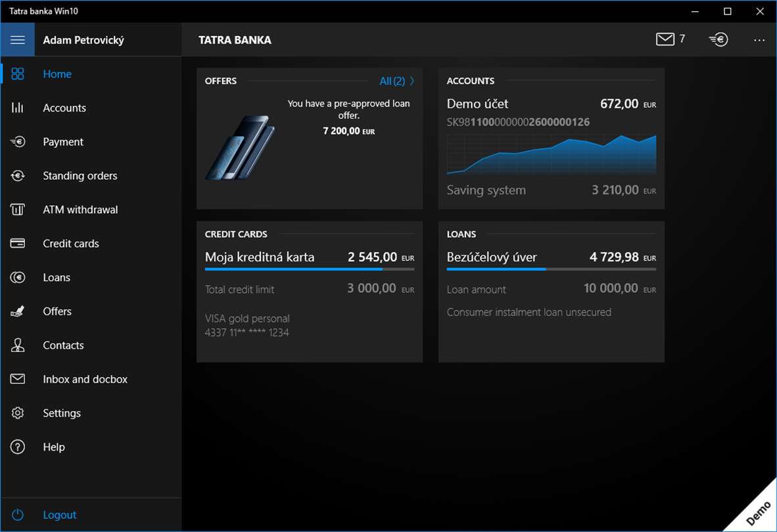This screenshot has width=777, height=532.
Task: Click the ATM withdrawal icon
Action: point(17,210)
